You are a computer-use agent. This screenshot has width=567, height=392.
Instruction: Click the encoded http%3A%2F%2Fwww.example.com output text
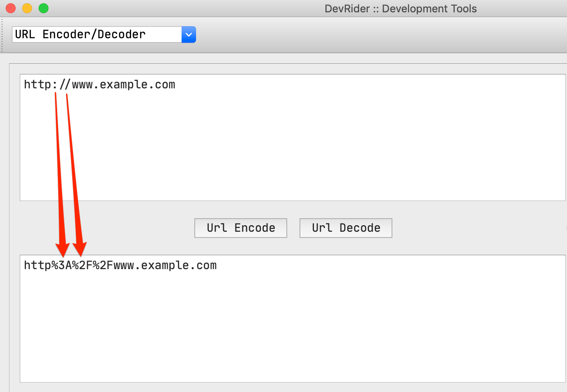tap(120, 265)
